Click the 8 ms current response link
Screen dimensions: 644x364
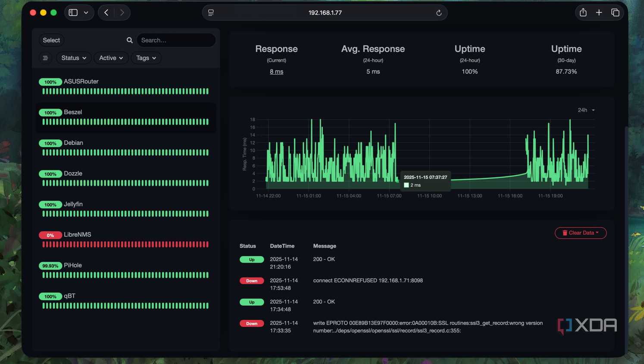coord(276,72)
